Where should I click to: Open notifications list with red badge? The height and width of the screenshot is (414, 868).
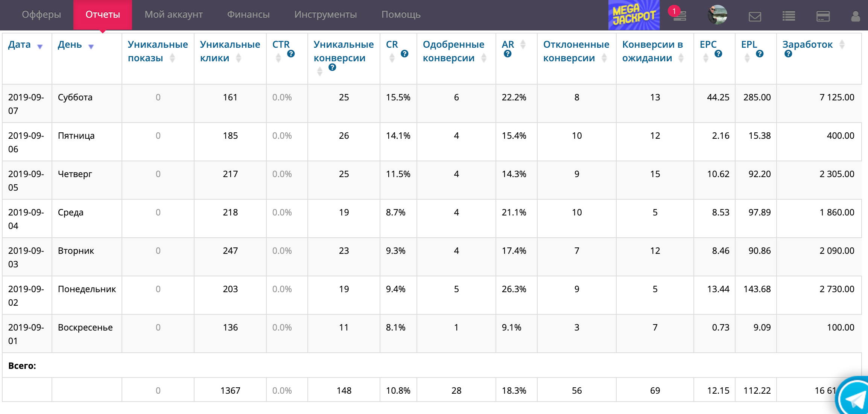[680, 15]
